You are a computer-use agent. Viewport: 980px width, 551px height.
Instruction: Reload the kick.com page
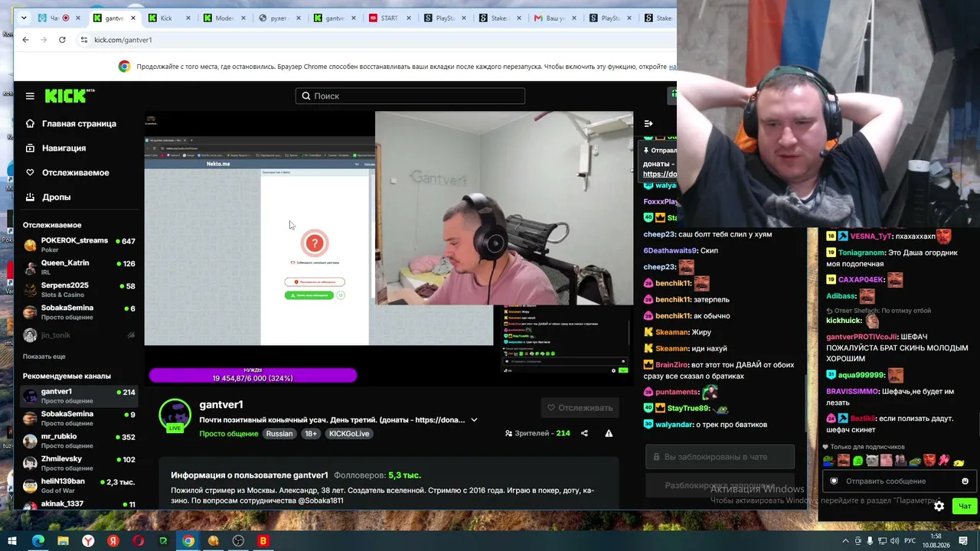tap(62, 40)
